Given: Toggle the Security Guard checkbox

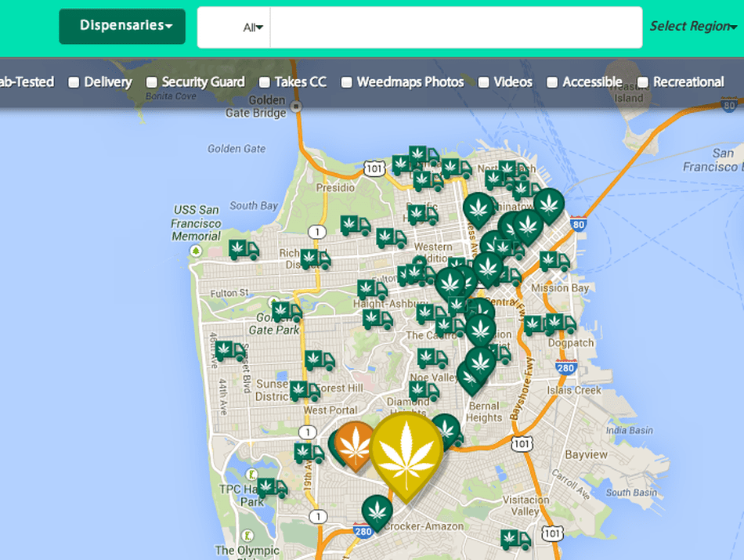Looking at the screenshot, I should [151, 82].
